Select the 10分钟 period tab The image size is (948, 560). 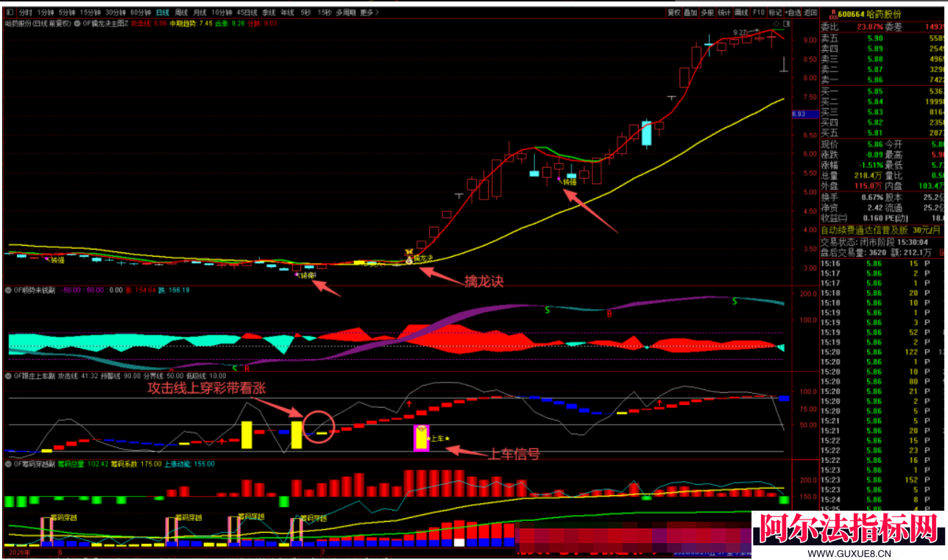coord(222,13)
